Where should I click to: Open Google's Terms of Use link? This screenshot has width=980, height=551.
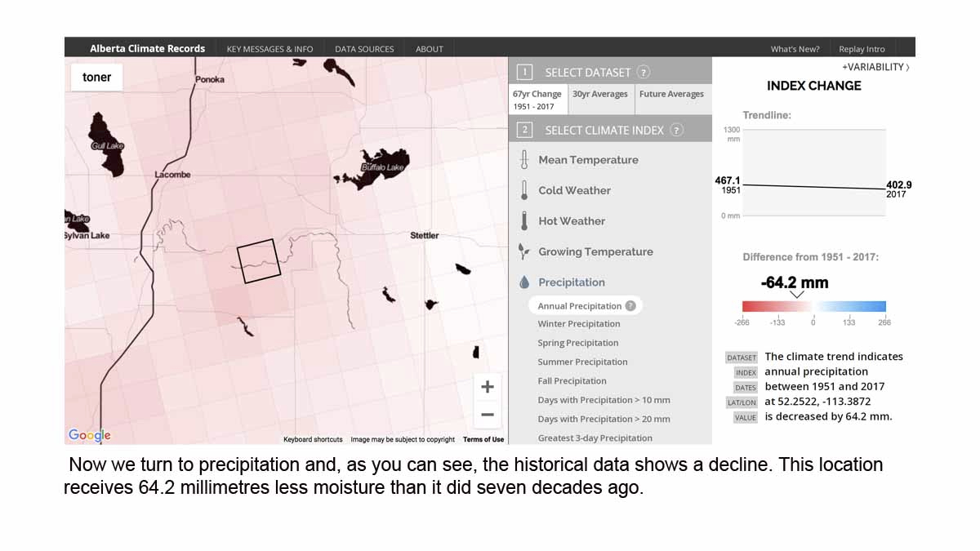point(483,438)
